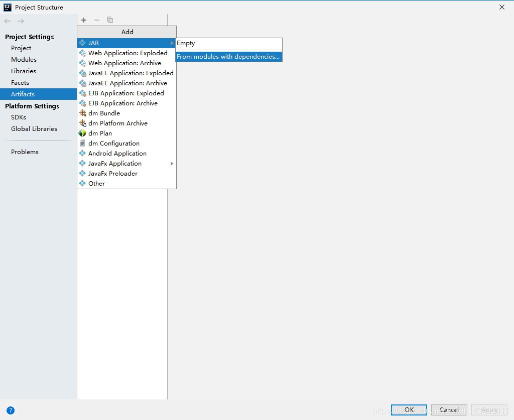
Task: Open help via the question mark icon
Action: click(11, 410)
